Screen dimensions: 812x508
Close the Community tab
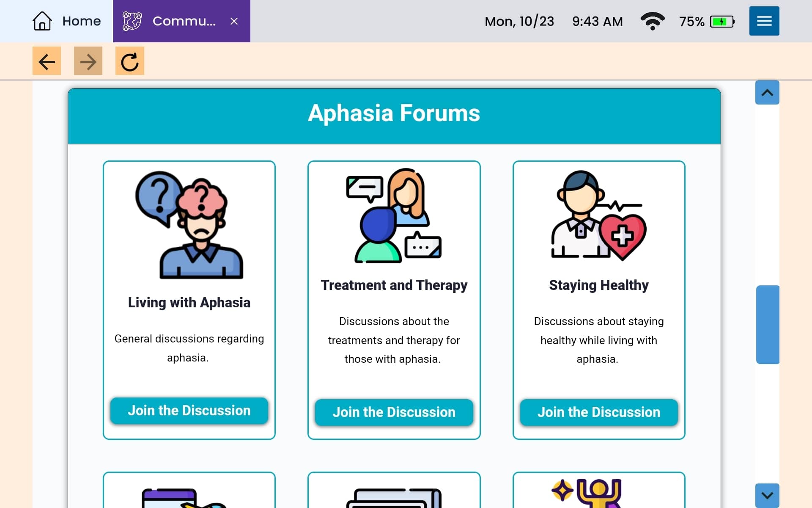click(x=234, y=22)
